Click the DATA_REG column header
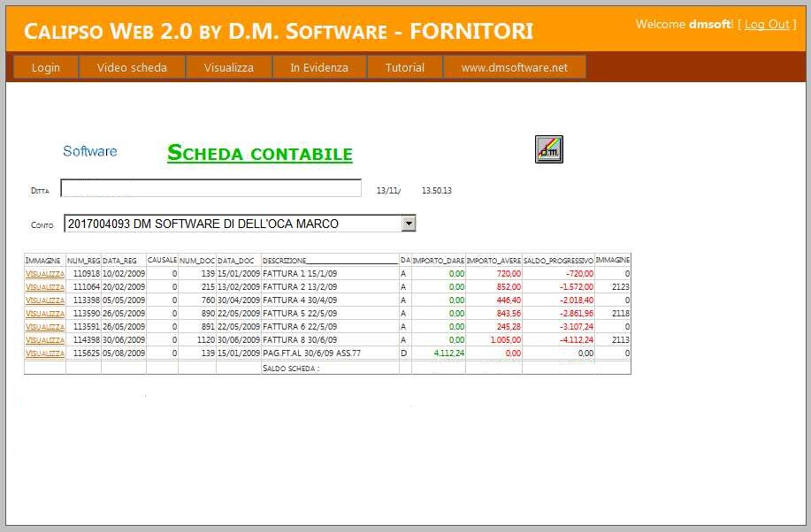Image resolution: width=811 pixels, height=532 pixels. pos(119,261)
